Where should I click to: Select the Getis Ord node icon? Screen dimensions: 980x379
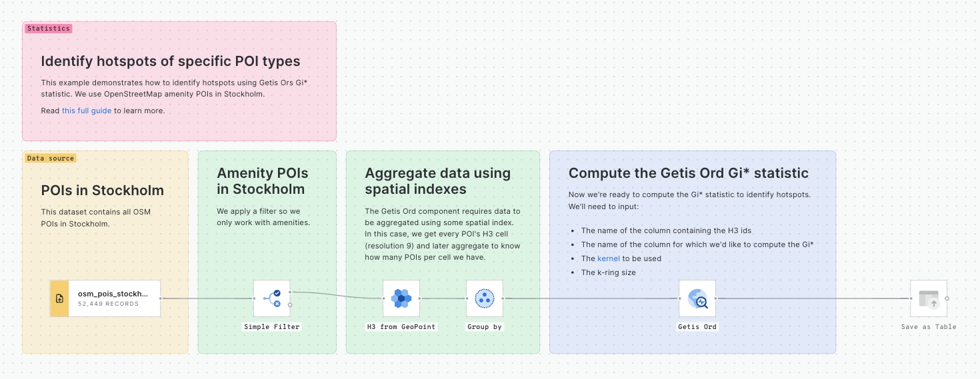(697, 298)
